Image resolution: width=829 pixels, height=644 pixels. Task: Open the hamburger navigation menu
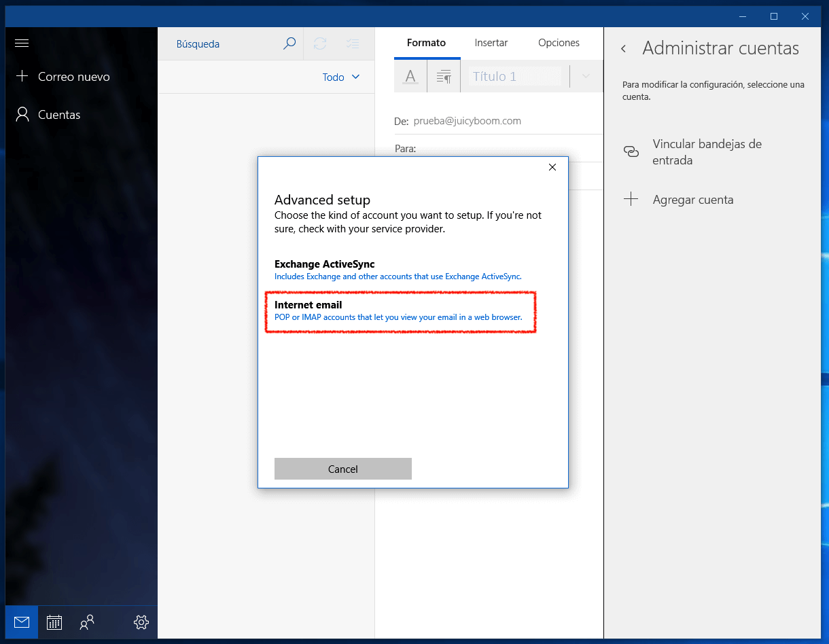click(22, 43)
